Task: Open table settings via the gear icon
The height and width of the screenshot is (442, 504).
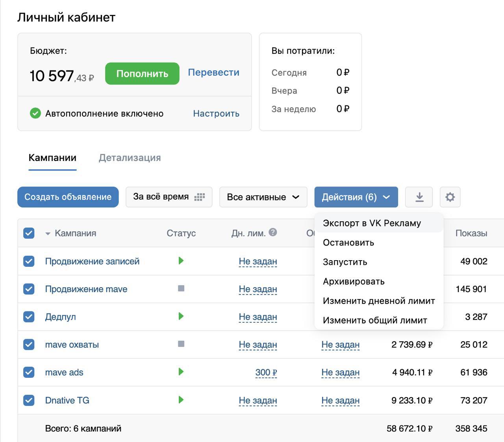Action: 450,197
